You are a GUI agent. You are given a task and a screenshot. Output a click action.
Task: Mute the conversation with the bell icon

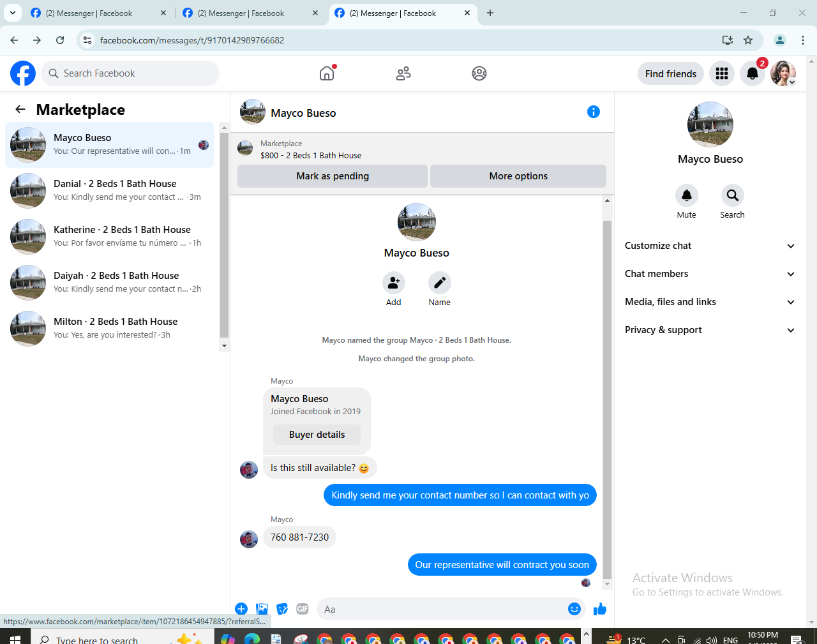[x=687, y=195]
